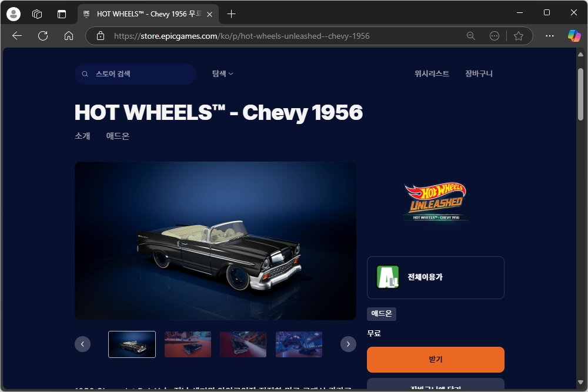Image resolution: width=588 pixels, height=392 pixels.
Task: Open the Copilot icon
Action: pos(574,36)
